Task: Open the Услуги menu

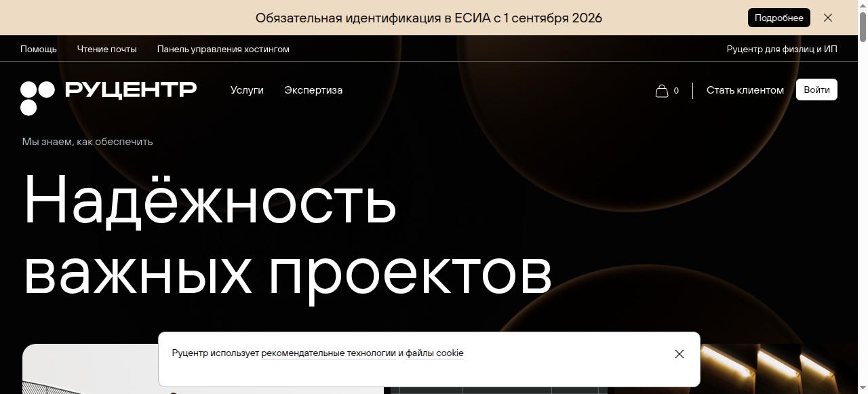Action: 247,90
